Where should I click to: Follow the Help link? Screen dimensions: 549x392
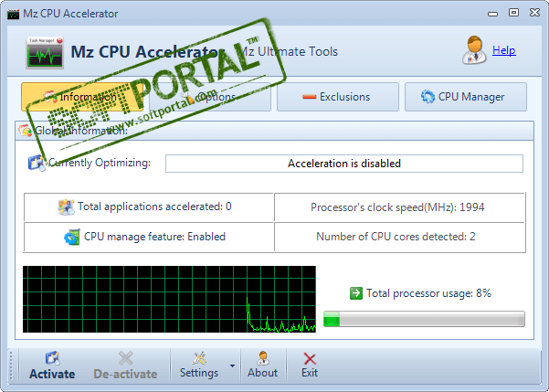coord(503,50)
